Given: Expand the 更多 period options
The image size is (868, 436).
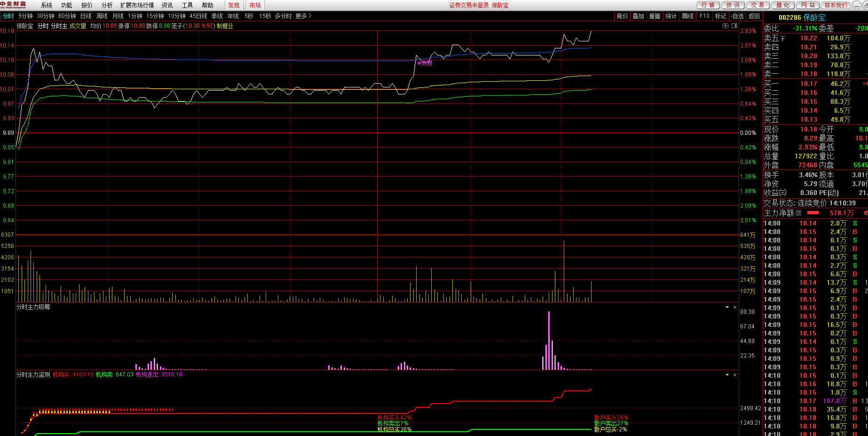Looking at the screenshot, I should (x=303, y=16).
